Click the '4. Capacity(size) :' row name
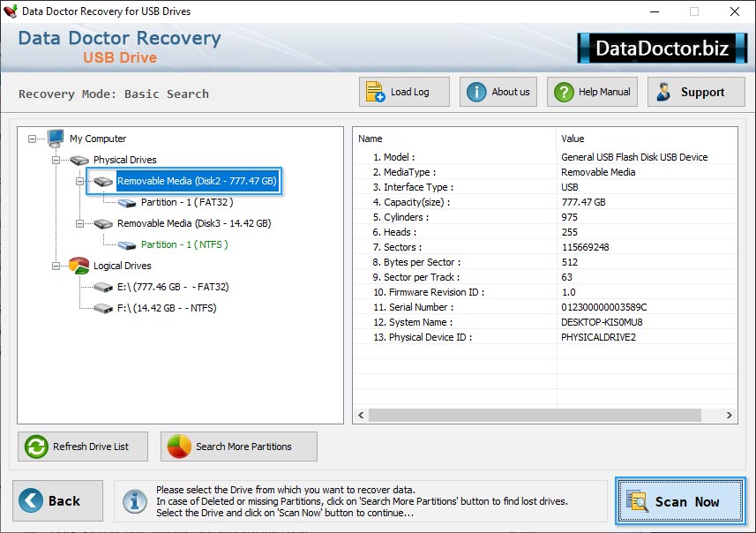756x533 pixels. click(x=411, y=202)
